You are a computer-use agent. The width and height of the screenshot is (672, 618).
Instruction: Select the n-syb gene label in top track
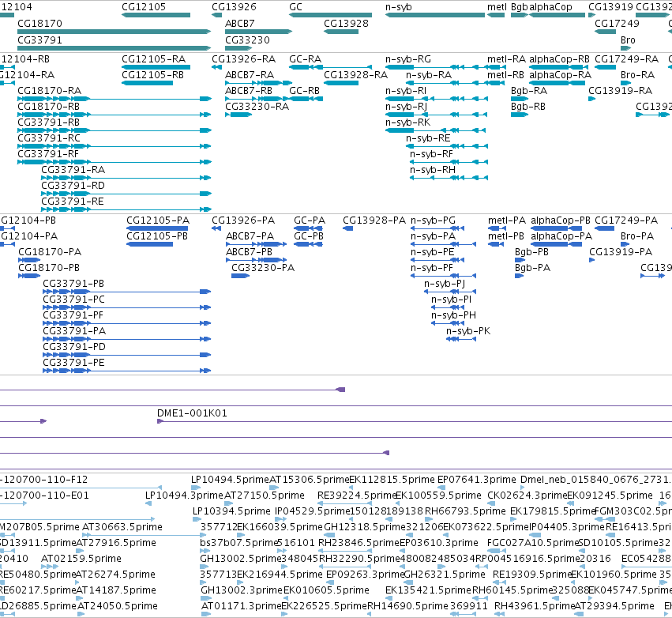pyautogui.click(x=399, y=7)
